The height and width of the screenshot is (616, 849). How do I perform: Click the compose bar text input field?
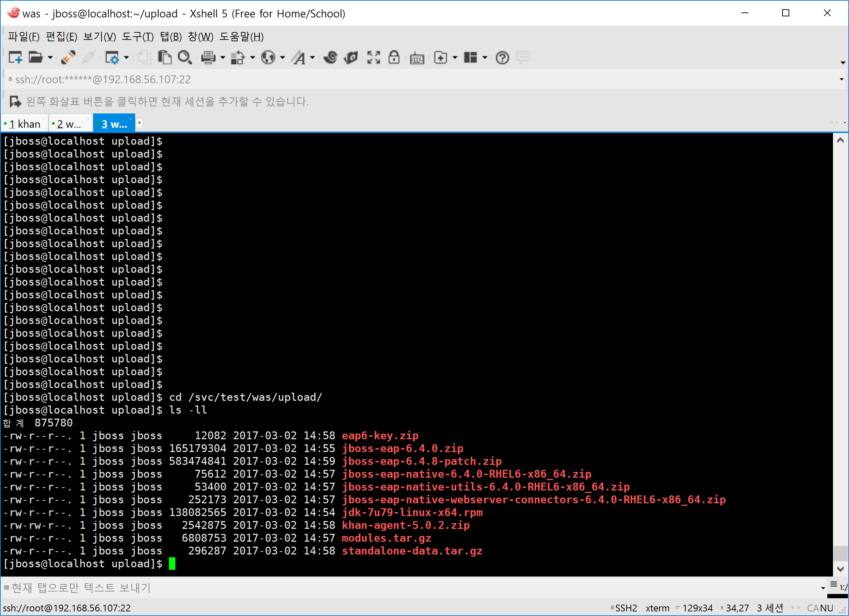(x=412, y=588)
